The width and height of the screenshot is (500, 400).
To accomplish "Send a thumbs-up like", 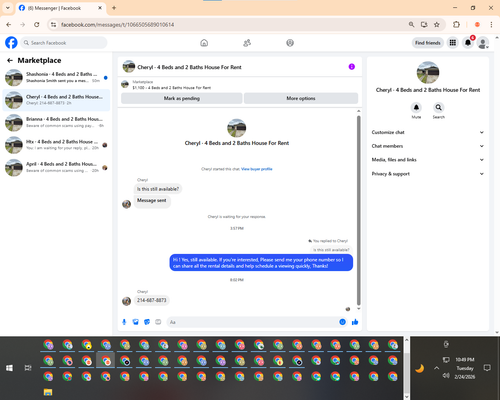I will coord(355,322).
